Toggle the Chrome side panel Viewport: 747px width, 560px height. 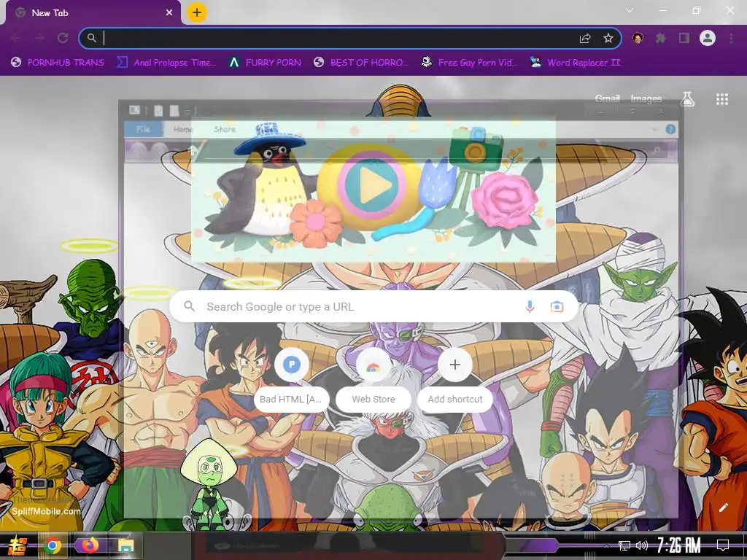coord(684,38)
